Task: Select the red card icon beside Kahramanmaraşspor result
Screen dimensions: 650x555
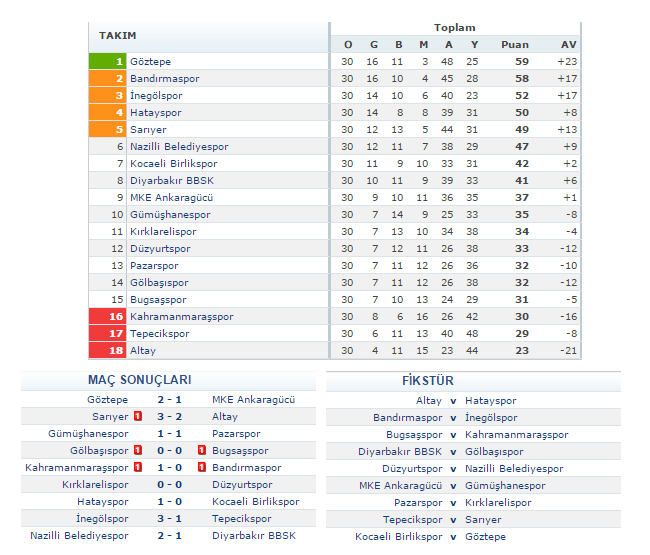Action: pos(137,467)
